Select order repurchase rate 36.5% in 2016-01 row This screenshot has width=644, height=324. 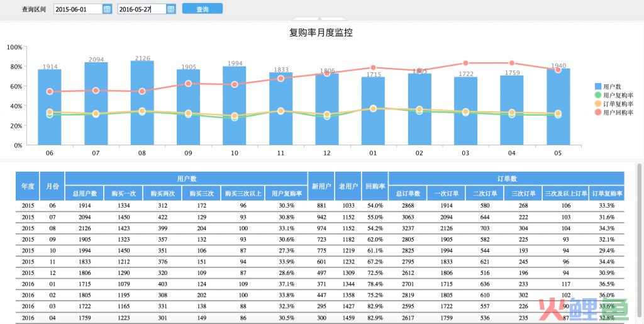pos(607,284)
